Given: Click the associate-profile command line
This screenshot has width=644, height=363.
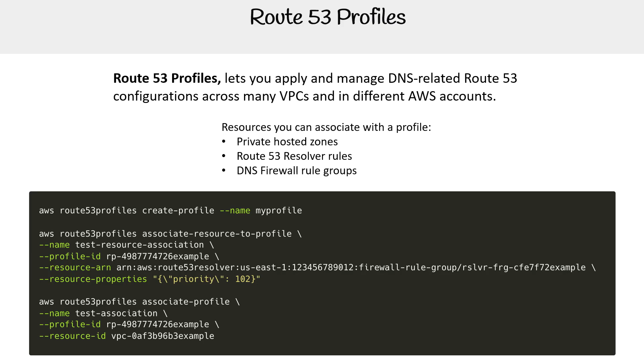Looking at the screenshot, I should [x=139, y=302].
